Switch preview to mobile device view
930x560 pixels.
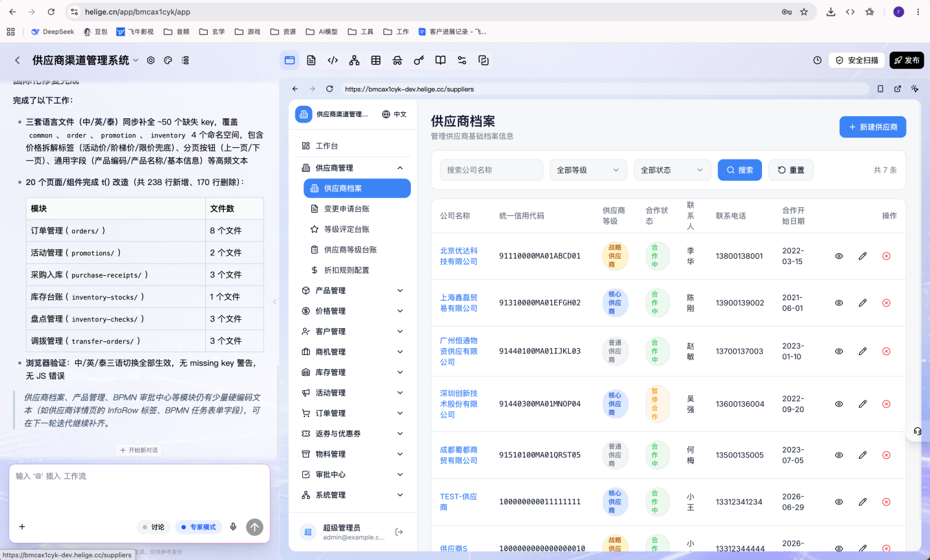(880, 89)
